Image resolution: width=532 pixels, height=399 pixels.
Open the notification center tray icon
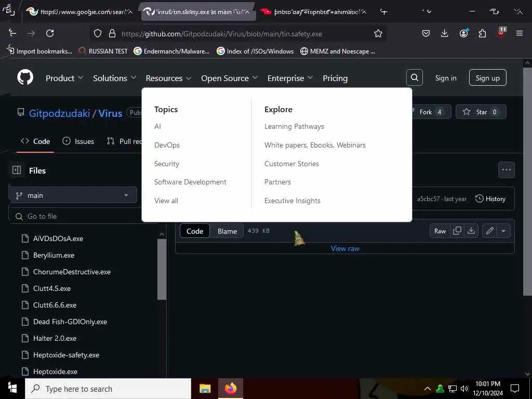click(x=515, y=389)
